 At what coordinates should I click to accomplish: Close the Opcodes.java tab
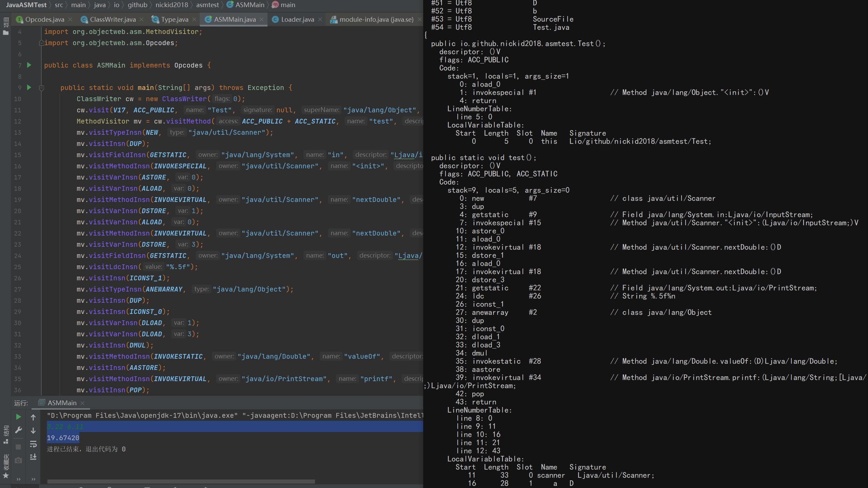click(x=70, y=19)
